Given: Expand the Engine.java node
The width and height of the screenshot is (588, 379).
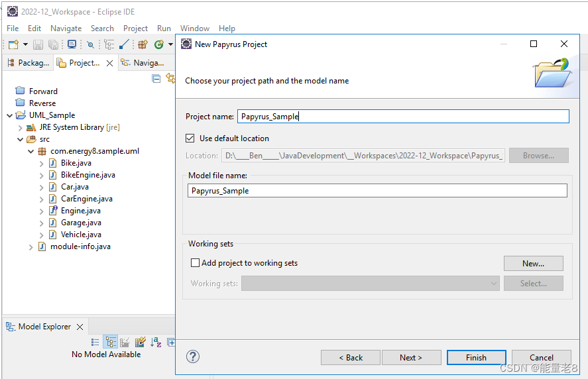Looking at the screenshot, I should (x=41, y=211).
